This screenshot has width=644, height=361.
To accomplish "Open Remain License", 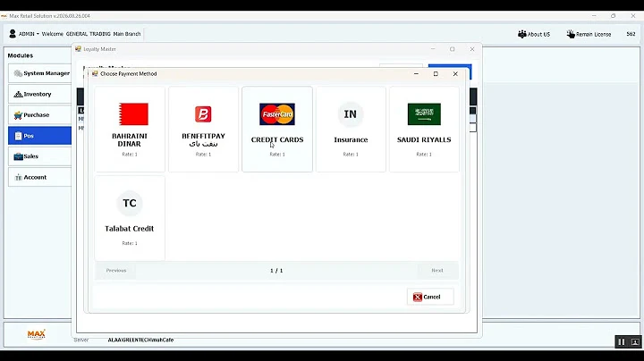I will tap(589, 35).
